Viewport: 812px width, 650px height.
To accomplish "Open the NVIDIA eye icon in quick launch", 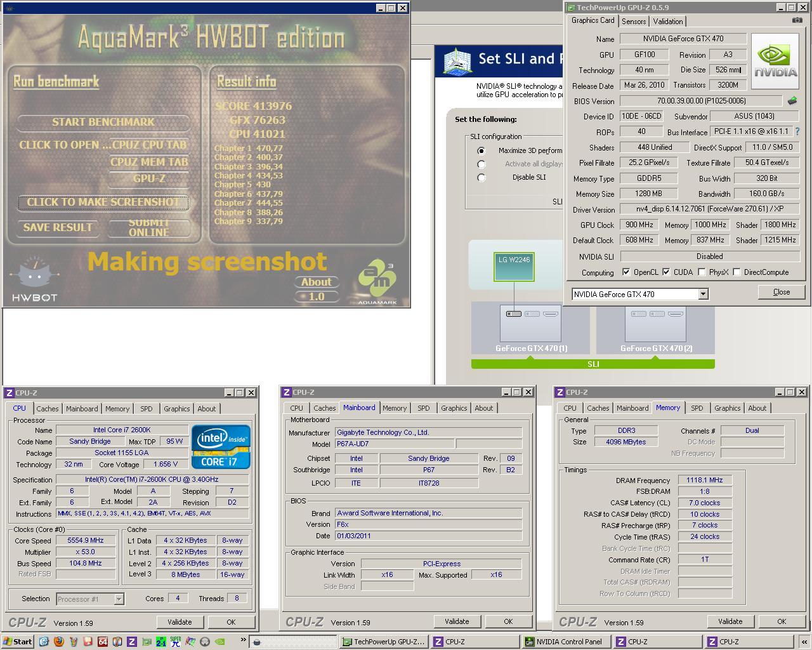I will pyautogui.click(x=219, y=642).
